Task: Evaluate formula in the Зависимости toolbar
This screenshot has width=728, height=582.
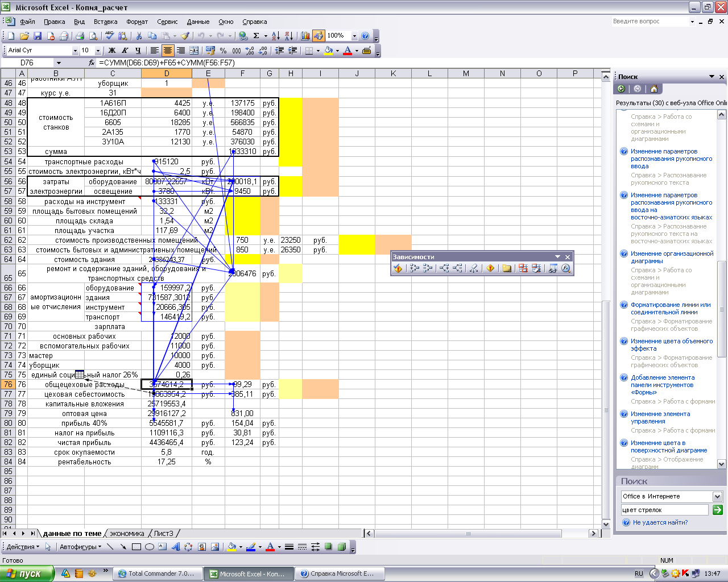Action: click(566, 268)
